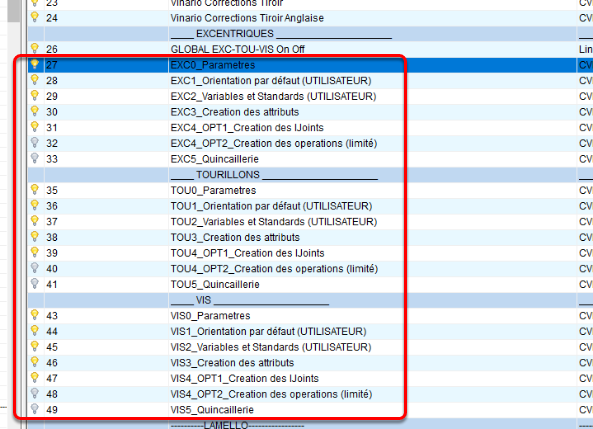The image size is (593, 429).
Task: Toggle the lightbulb on row 27
Action: [34, 64]
